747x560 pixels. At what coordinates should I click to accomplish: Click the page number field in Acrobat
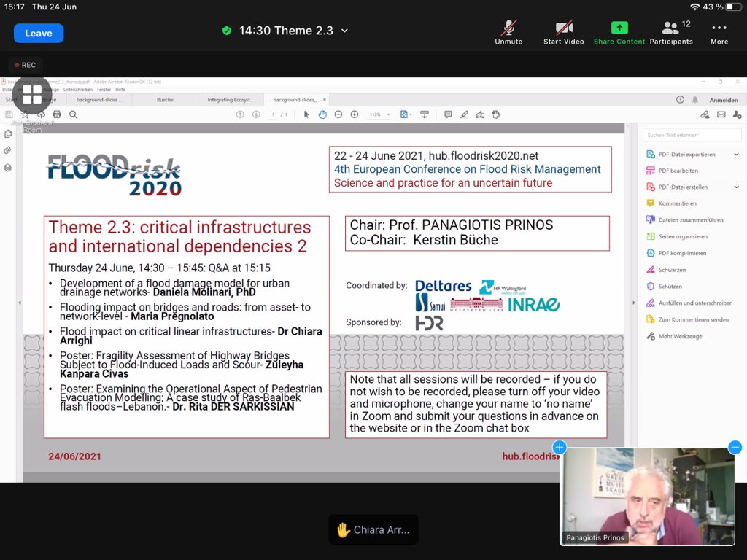click(x=273, y=114)
